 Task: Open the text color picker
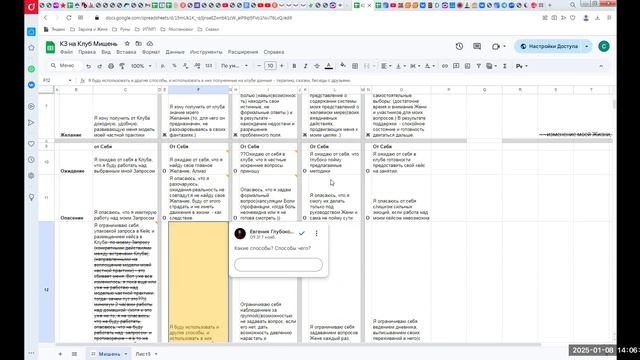pos(329,66)
